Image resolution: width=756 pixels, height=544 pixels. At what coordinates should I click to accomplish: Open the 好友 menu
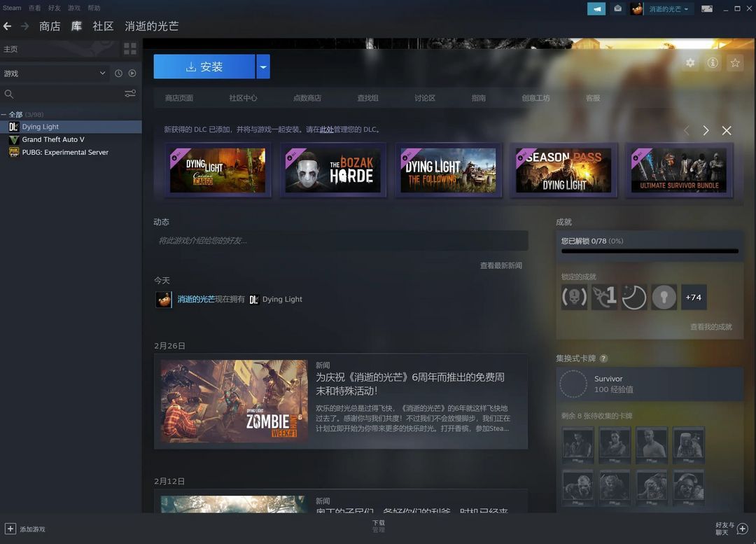[55, 8]
